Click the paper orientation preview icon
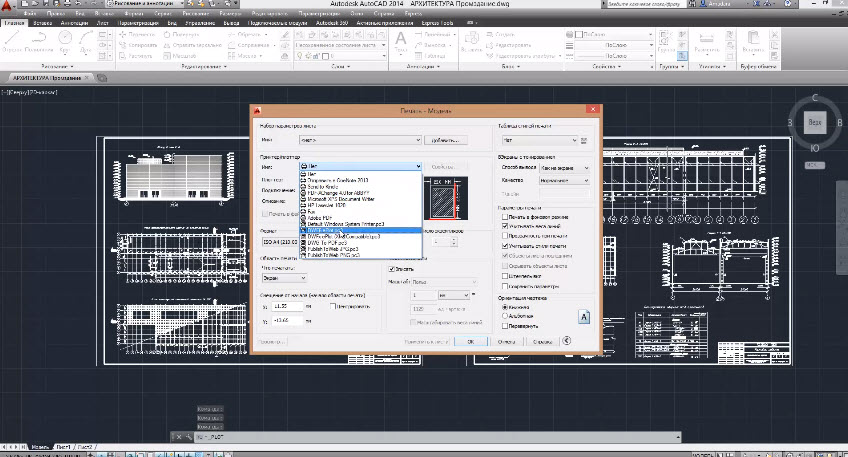Viewport: 848px width, 457px height. point(583,316)
